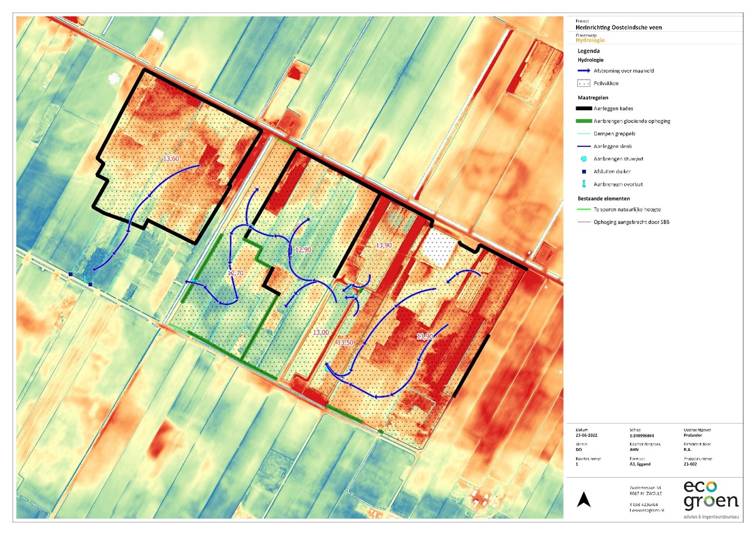Click the phone number 'T 038 4236464'

(644, 505)
